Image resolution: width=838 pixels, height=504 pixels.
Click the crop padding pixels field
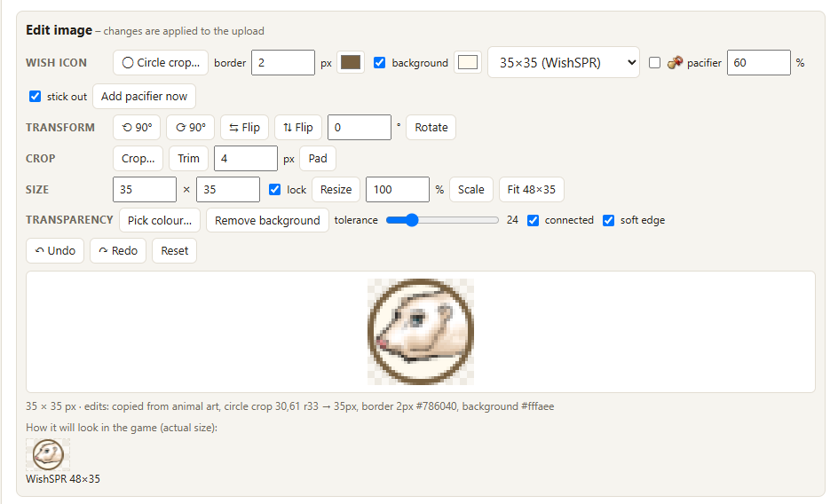[x=246, y=158]
